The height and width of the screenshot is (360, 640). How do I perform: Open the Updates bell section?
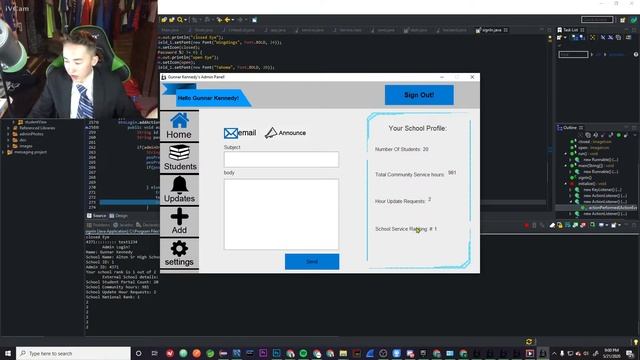(x=179, y=189)
